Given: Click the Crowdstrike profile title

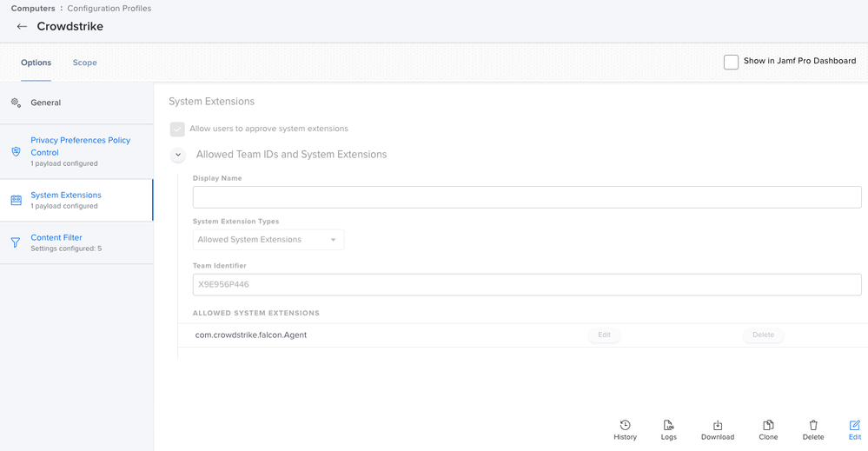Looking at the screenshot, I should [x=70, y=27].
